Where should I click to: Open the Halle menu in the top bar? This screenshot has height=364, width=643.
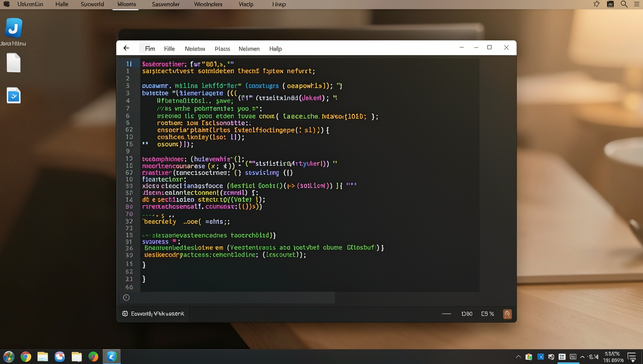point(61,4)
